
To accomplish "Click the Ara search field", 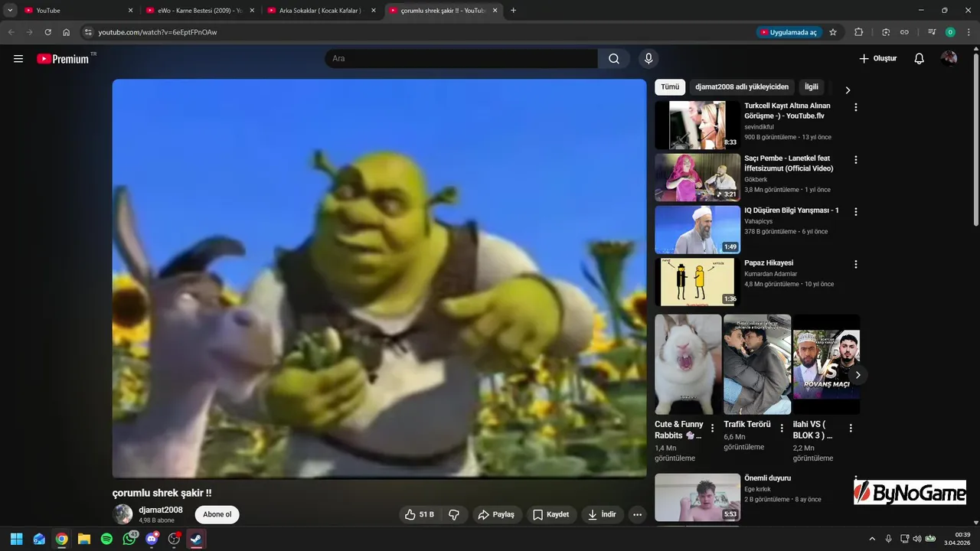I will (x=461, y=59).
